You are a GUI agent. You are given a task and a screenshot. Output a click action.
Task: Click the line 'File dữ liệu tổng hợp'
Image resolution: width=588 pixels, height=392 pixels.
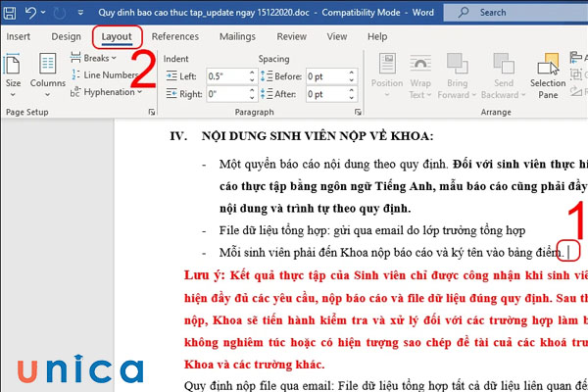coord(372,230)
